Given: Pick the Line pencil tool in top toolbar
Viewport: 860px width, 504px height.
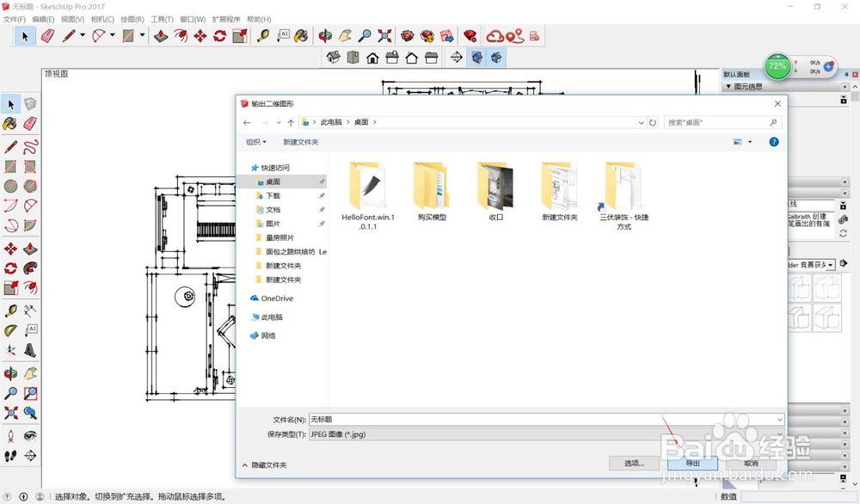Looking at the screenshot, I should pyautogui.click(x=69, y=36).
